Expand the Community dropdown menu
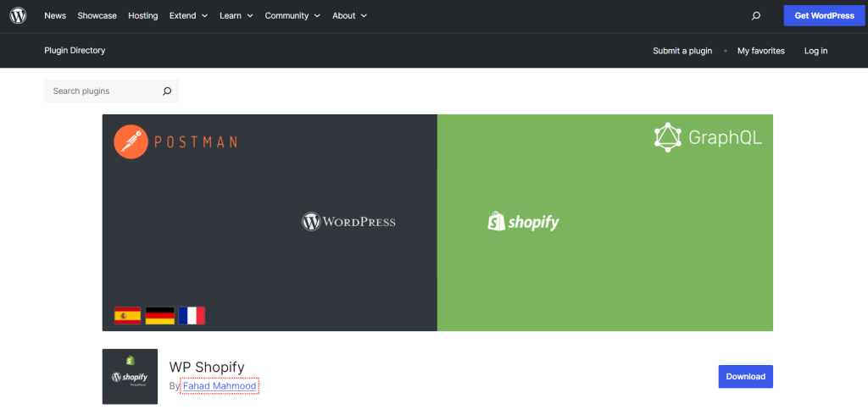This screenshot has width=868, height=415. pyautogui.click(x=292, y=16)
